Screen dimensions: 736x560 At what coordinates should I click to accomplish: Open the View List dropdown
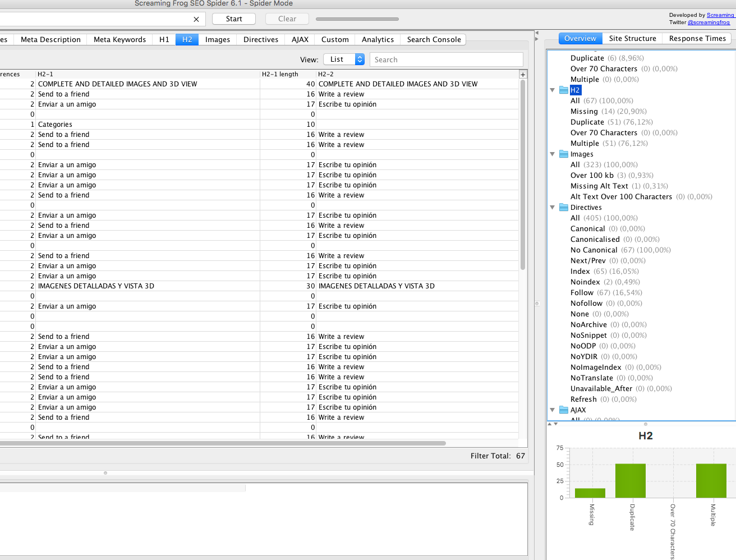coord(344,59)
